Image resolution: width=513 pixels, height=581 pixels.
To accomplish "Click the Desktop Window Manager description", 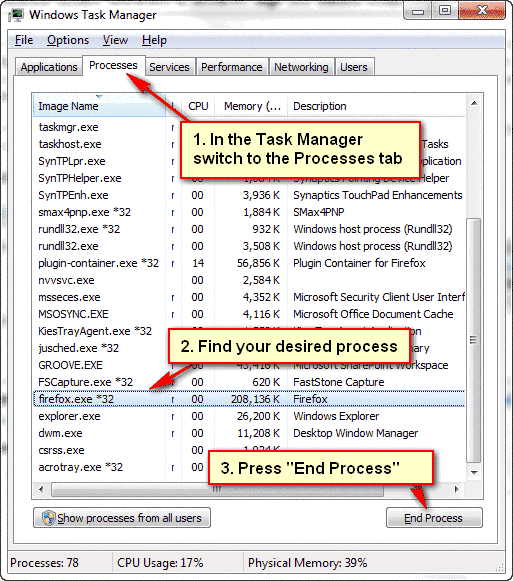I will [x=355, y=434].
